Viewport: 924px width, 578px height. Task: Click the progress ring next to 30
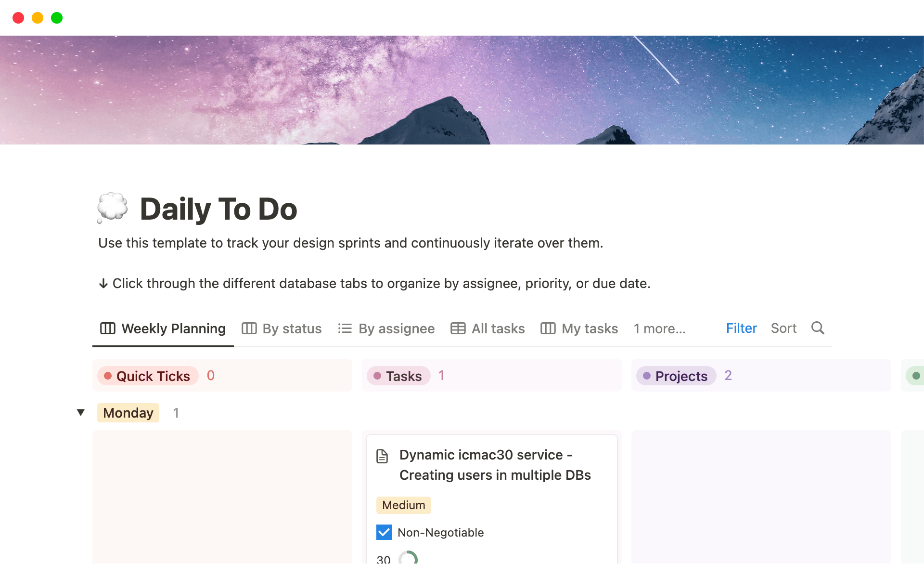click(408, 559)
